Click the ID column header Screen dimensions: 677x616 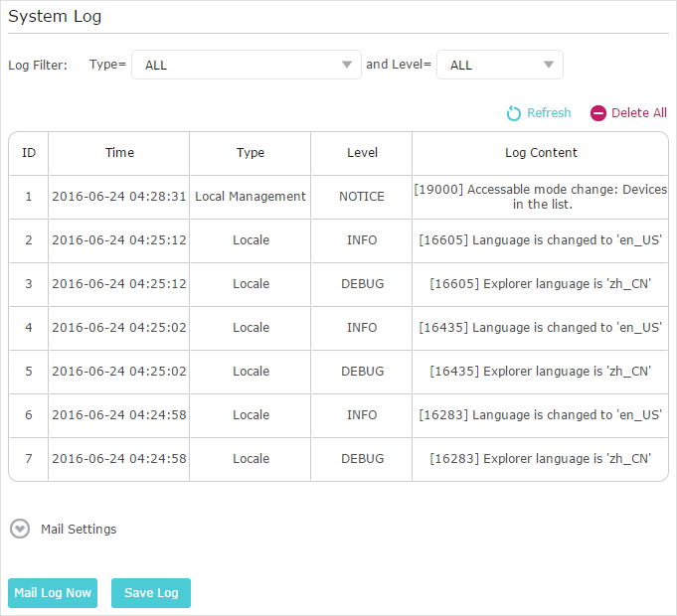coord(29,153)
